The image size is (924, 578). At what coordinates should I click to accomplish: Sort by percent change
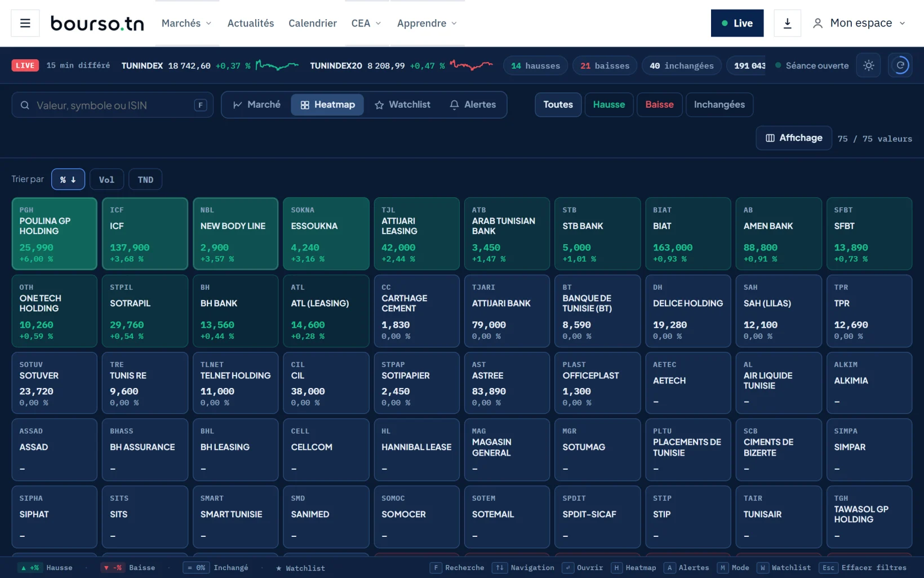point(68,179)
